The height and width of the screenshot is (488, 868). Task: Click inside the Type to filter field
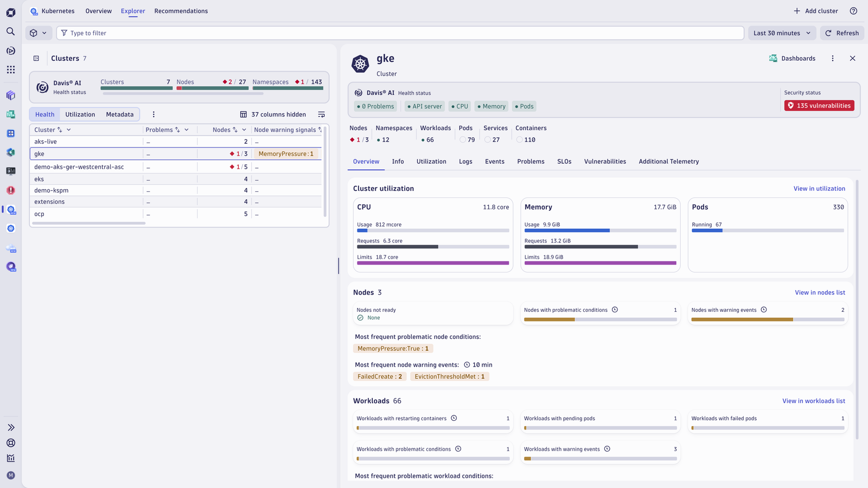[x=400, y=33]
